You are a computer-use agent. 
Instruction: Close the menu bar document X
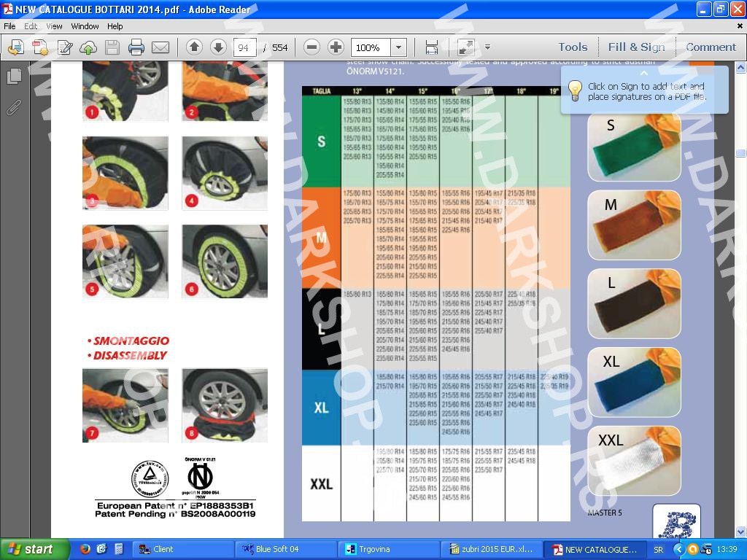pyautogui.click(x=740, y=26)
